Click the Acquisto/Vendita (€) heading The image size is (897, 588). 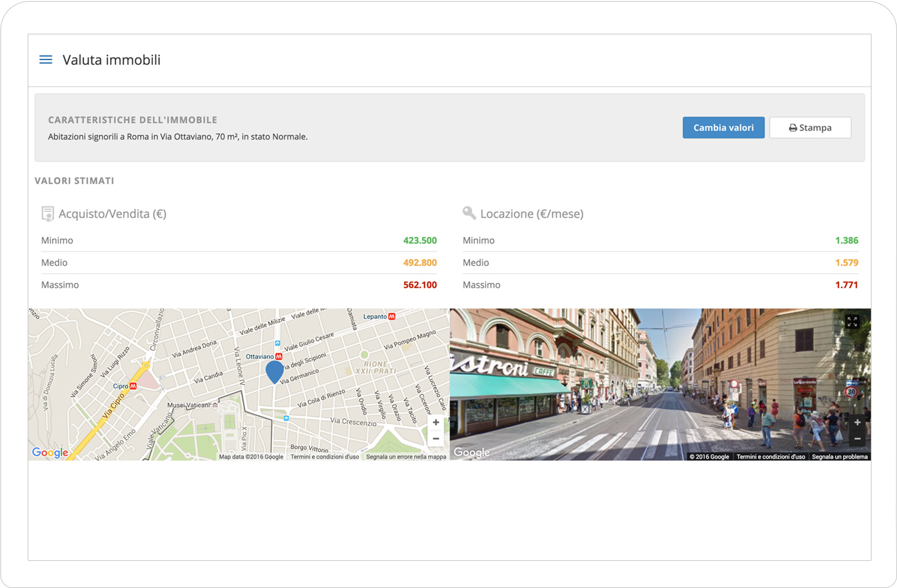tap(112, 214)
